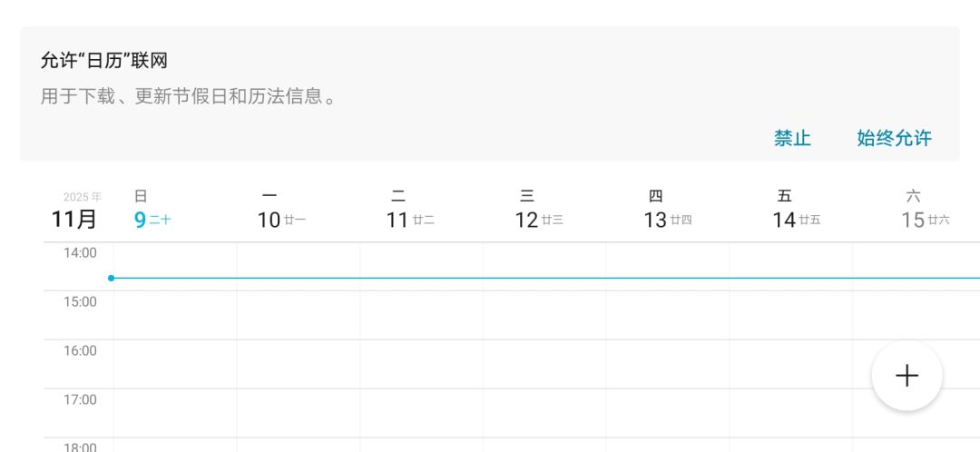Click the 17:00 slot on Thursday
Viewport: 980px width, 452px height.
pyautogui.click(x=668, y=413)
